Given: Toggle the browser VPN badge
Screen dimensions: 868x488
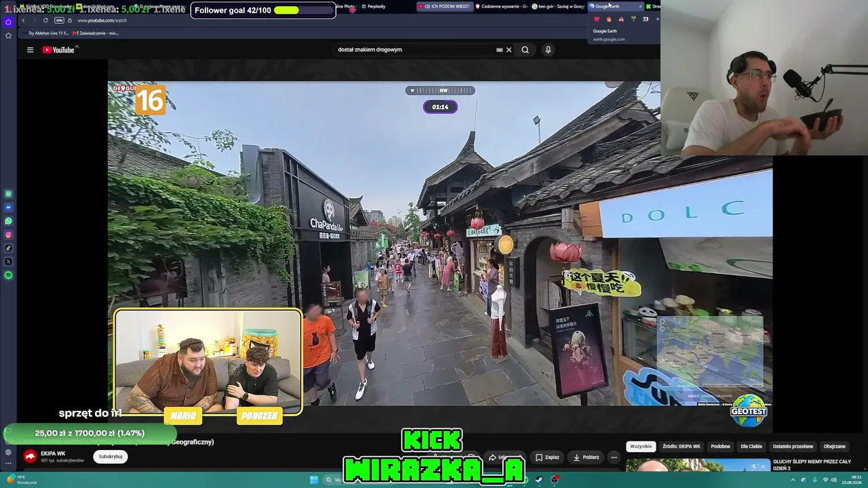Looking at the screenshot, I should click(x=59, y=20).
